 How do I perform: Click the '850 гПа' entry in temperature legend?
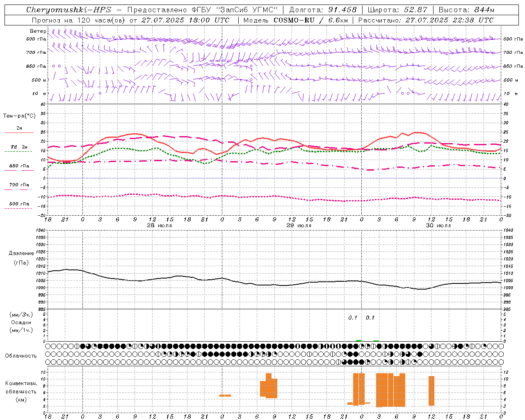(19, 166)
